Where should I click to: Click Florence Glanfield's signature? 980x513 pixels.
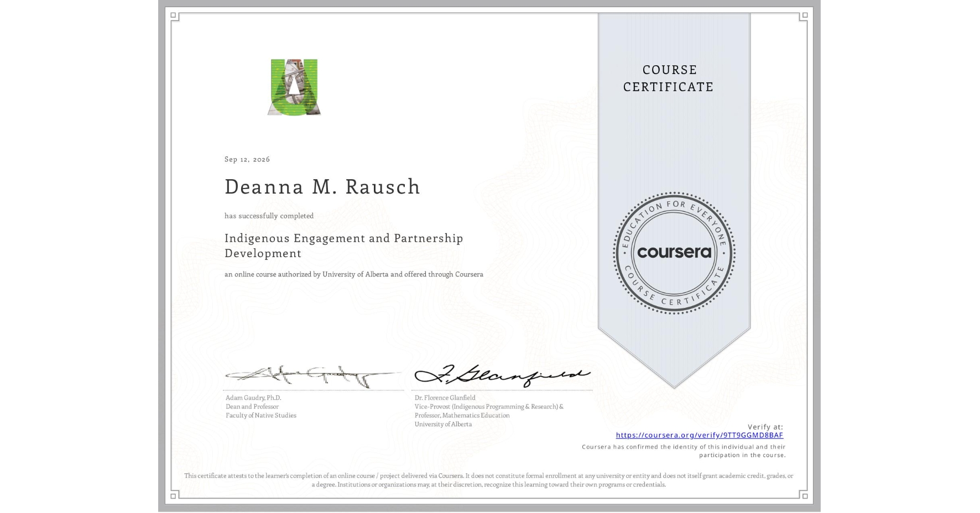[x=502, y=375]
